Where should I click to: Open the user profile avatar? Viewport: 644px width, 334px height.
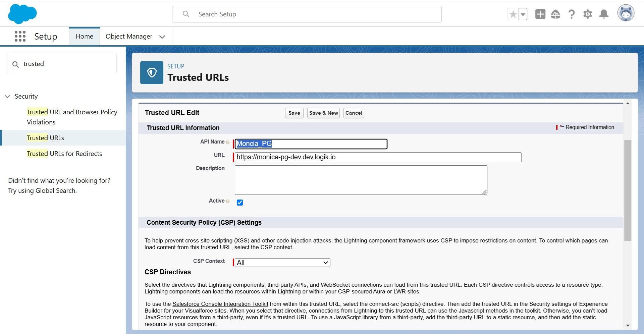pyautogui.click(x=626, y=13)
